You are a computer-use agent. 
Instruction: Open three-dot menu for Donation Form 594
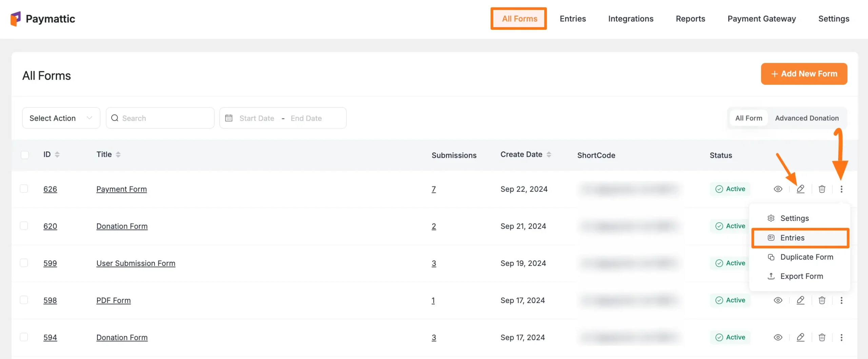[841, 337]
